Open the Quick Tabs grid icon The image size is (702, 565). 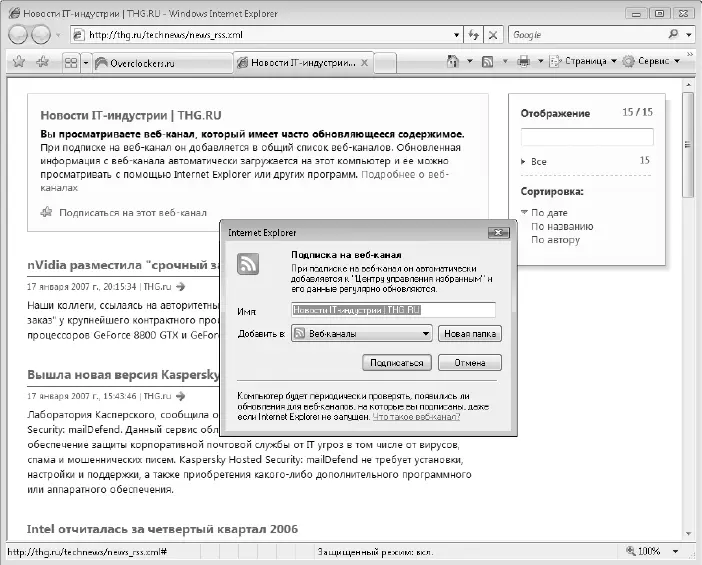[x=71, y=62]
